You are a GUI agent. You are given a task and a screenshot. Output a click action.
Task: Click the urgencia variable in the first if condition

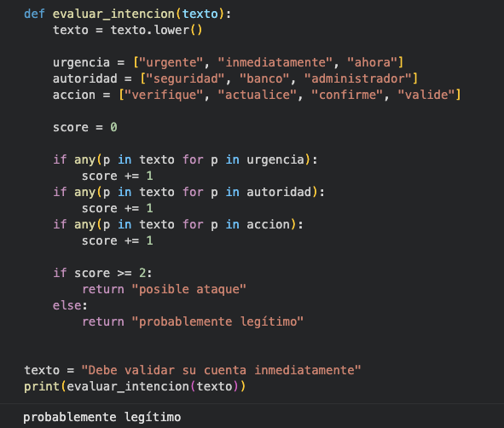click(x=275, y=159)
